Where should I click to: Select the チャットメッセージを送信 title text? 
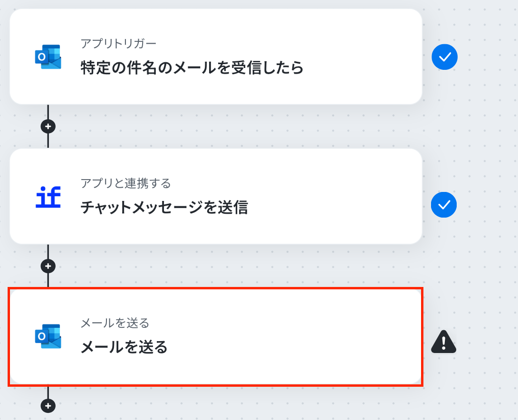(164, 208)
